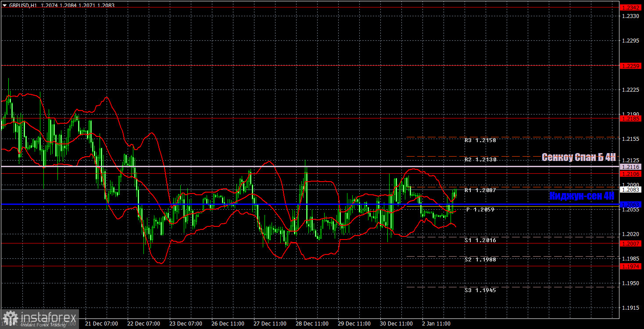Click the Сенкоу Спан Б 4Н line label
Viewport: 644px width, 329px height.
579,157
